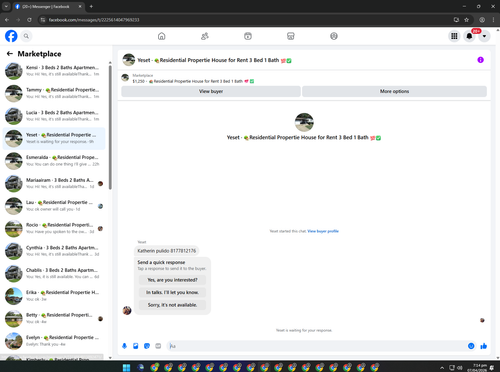Image resolution: width=500 pixels, height=372 pixels.
Task: Open the Watch video icon
Action: (x=248, y=36)
